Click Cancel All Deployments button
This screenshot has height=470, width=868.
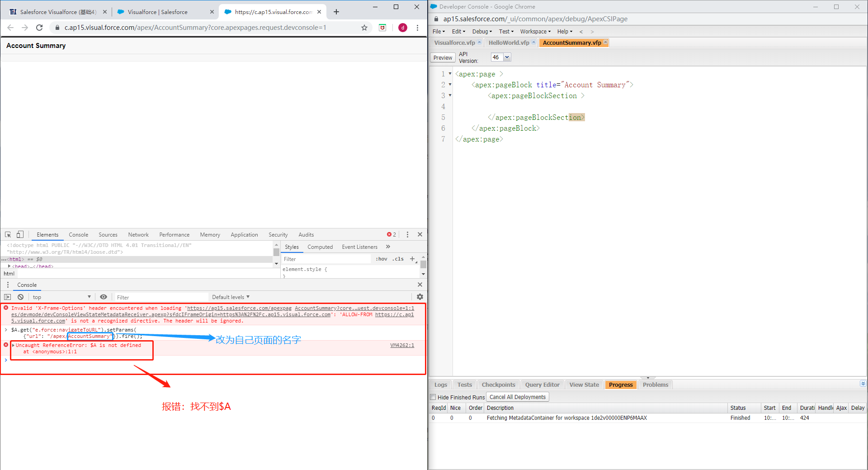(x=518, y=397)
